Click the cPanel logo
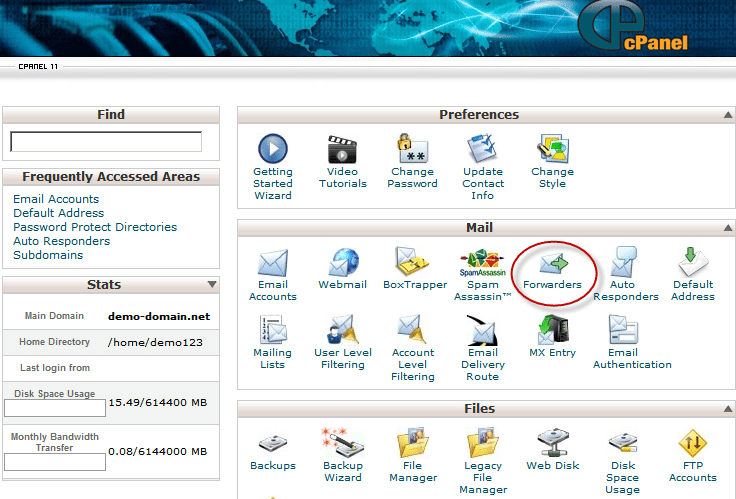The height and width of the screenshot is (499, 736). [x=633, y=26]
